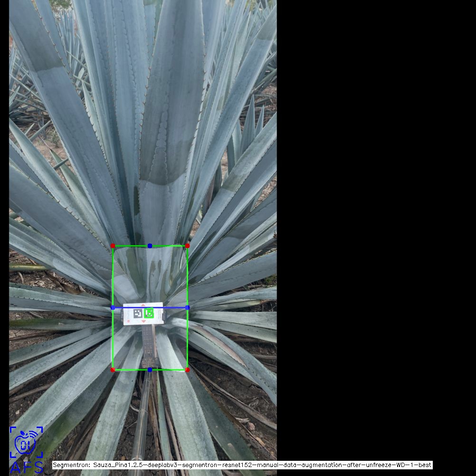Click the bottom-right red corner point
Viewport: 476px width, 476px height.
pos(187,370)
